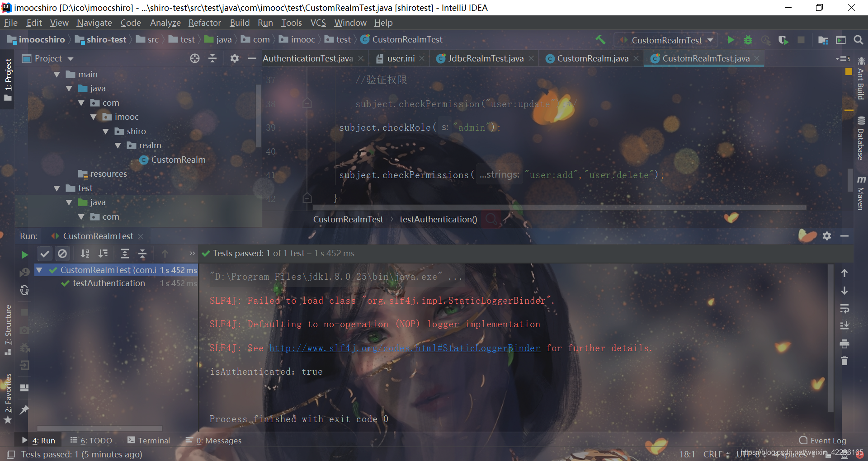This screenshot has width=868, height=461.
Task: Minimize the Run tool window
Action: (x=844, y=236)
